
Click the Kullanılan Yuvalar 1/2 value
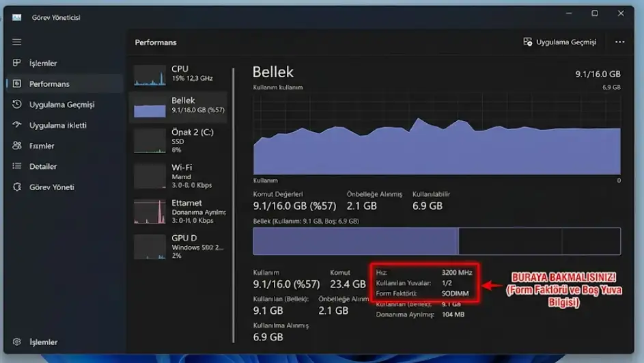[447, 283]
